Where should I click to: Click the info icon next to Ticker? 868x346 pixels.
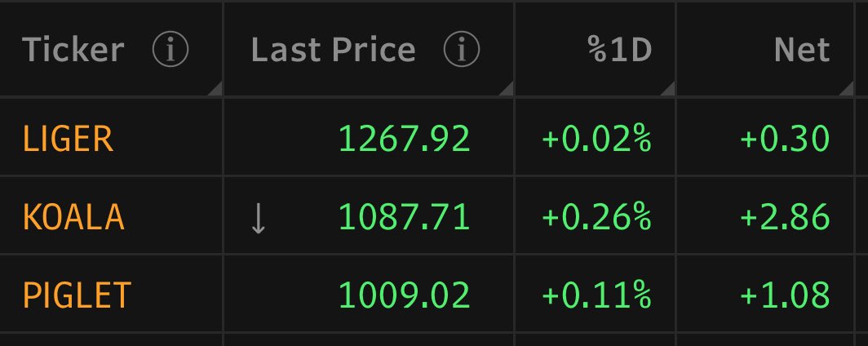pos(170,49)
